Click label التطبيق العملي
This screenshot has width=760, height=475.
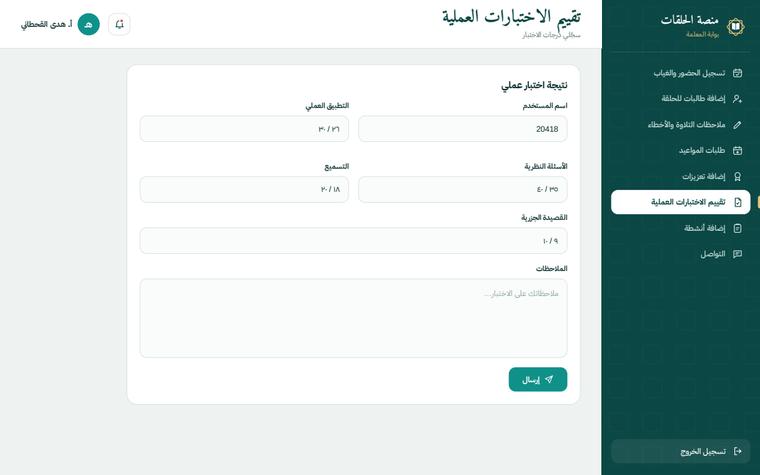[x=327, y=106]
